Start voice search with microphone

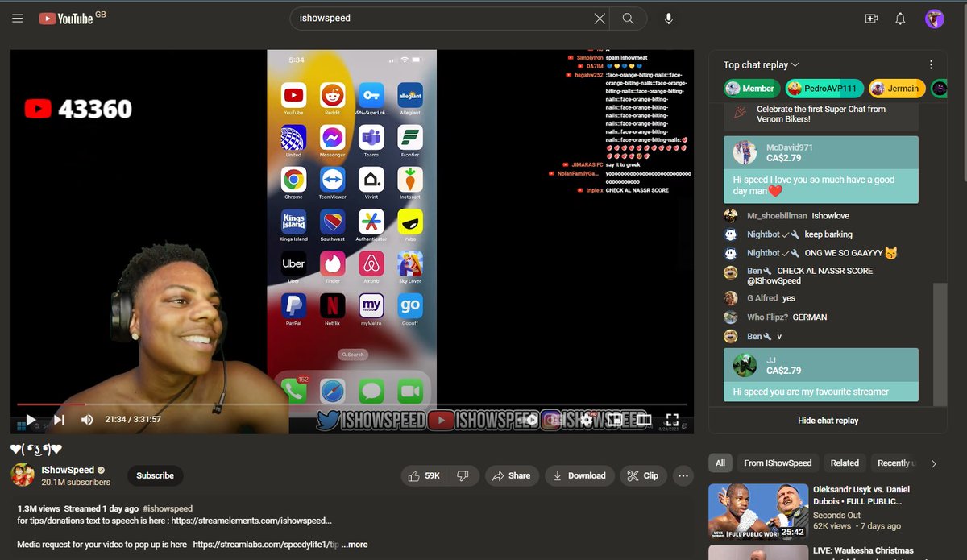click(x=669, y=19)
